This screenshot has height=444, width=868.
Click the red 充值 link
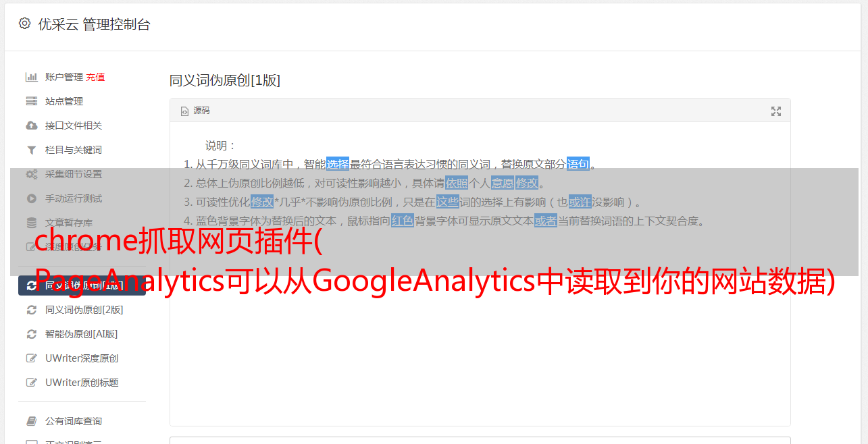[x=95, y=77]
